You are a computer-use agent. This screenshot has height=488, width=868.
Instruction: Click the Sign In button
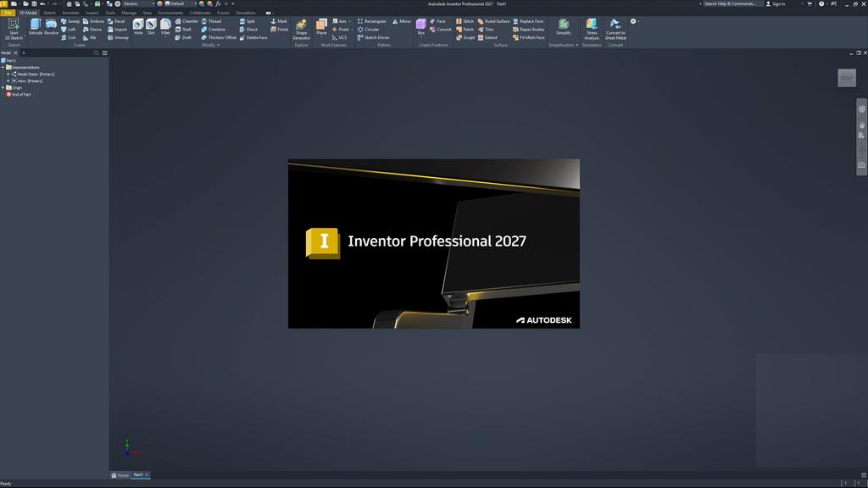pyautogui.click(x=776, y=3)
